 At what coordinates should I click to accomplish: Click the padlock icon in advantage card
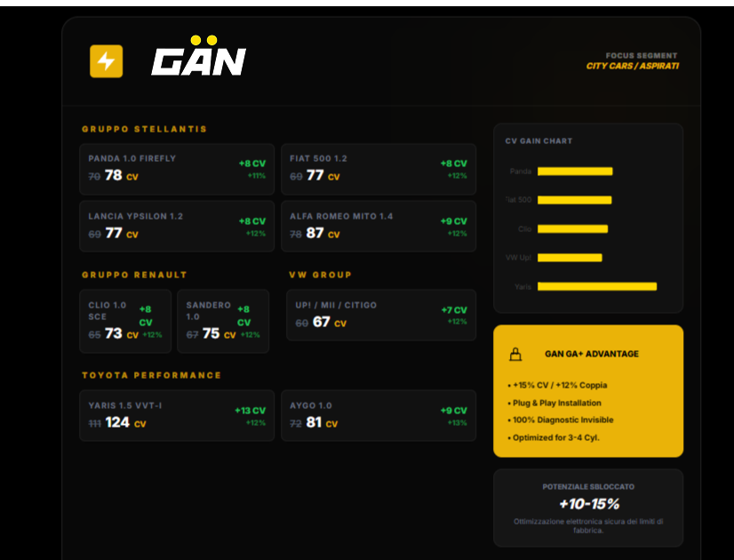(x=515, y=354)
